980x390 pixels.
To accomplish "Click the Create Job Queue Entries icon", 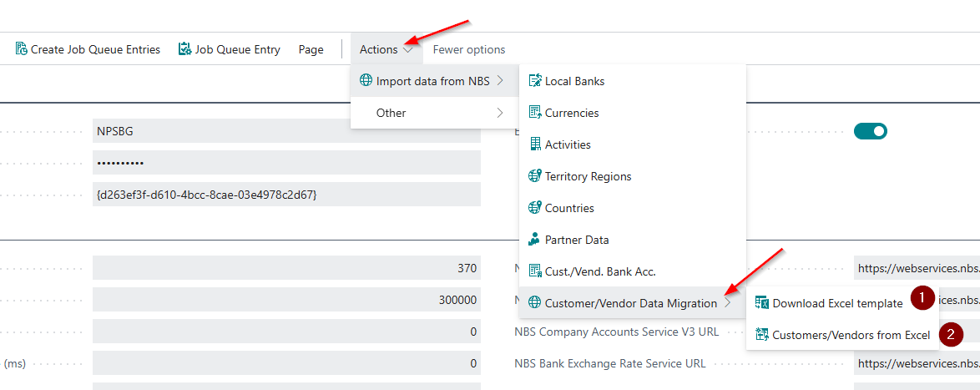I will coord(22,49).
